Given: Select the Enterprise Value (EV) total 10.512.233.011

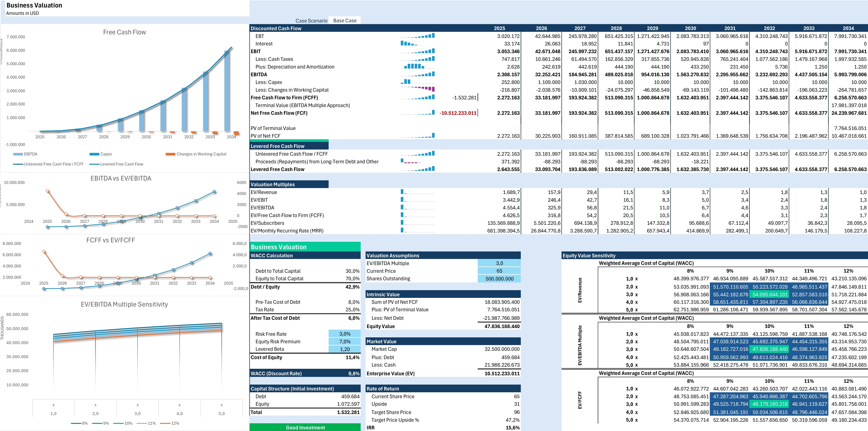Looking at the screenshot, I should click(502, 373).
